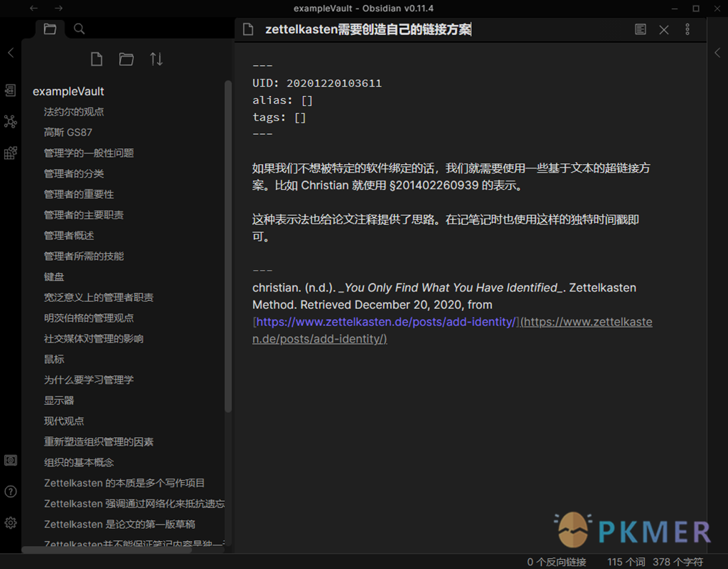728x569 pixels.
Task: Open the note 管理学的一般性问题
Action: 89,153
